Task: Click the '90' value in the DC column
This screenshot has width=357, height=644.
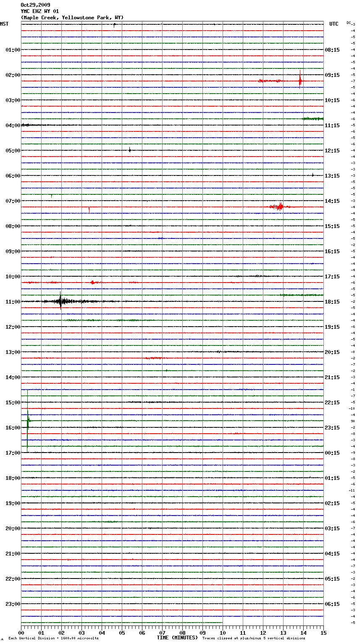Action: [353, 421]
